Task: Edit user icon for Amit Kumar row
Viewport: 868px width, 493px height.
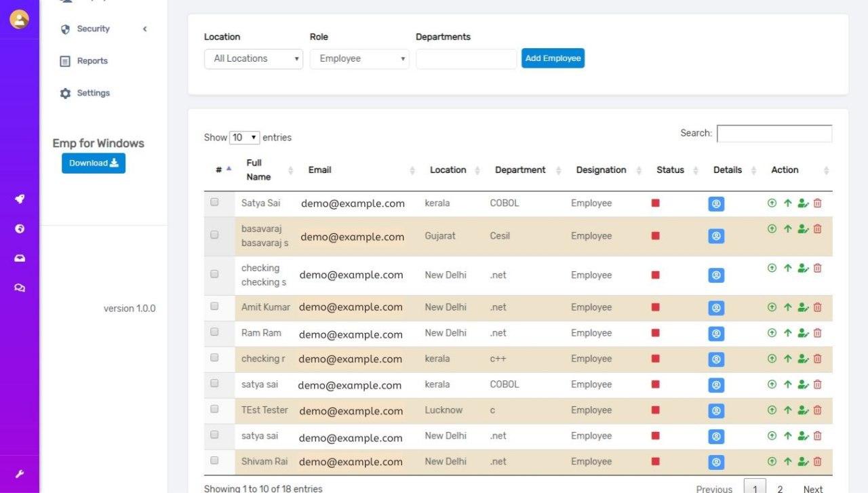Action: point(803,307)
